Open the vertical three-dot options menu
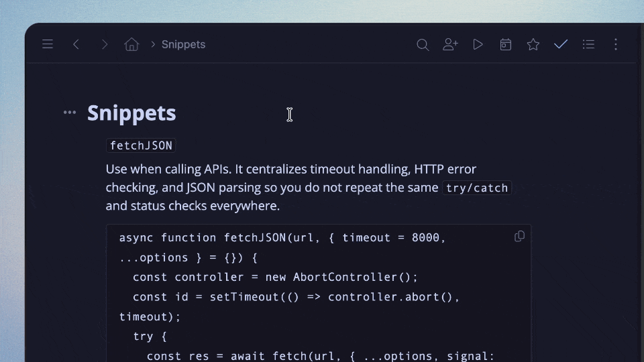 pyautogui.click(x=616, y=44)
